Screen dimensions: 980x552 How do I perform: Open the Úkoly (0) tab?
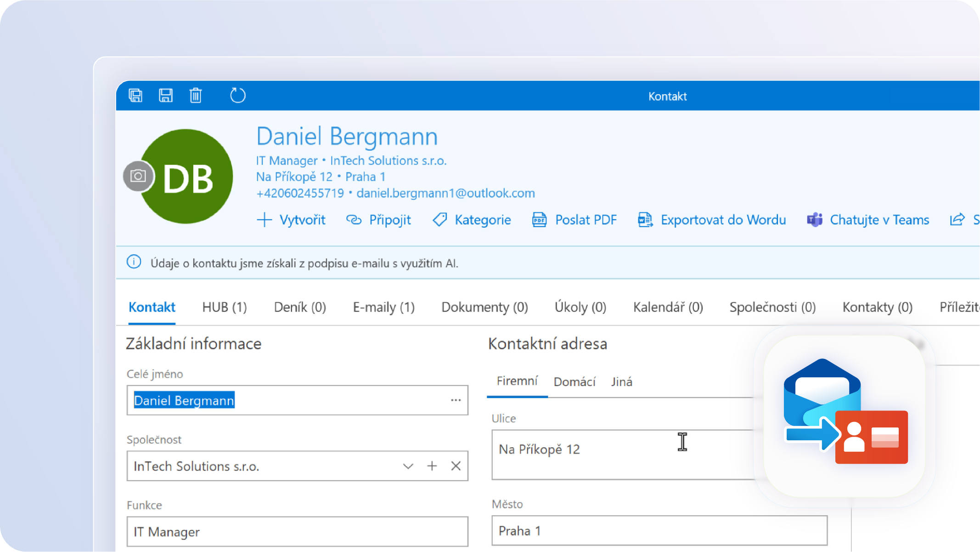click(x=580, y=307)
